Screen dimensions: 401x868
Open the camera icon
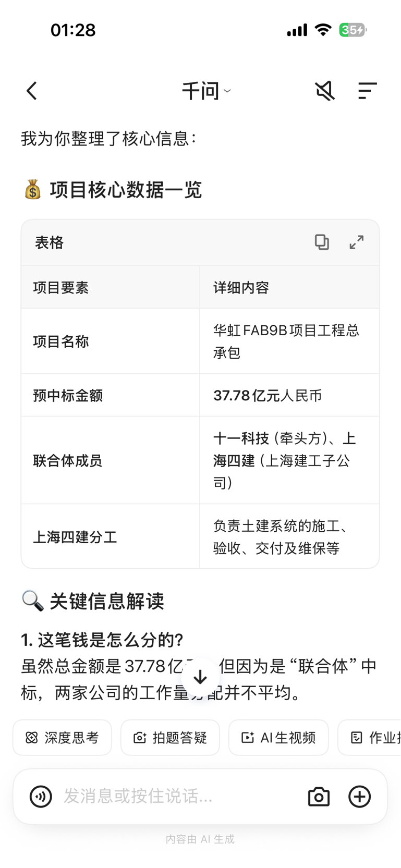click(x=319, y=796)
